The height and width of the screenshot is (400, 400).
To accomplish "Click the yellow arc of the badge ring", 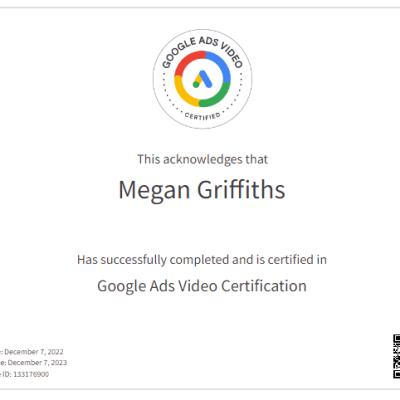I will pos(183,92).
